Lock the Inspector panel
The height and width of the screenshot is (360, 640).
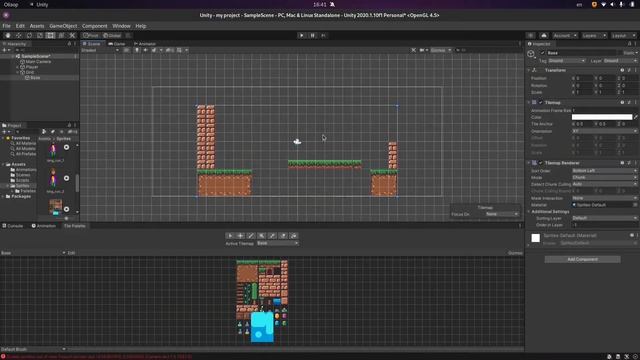[629, 44]
